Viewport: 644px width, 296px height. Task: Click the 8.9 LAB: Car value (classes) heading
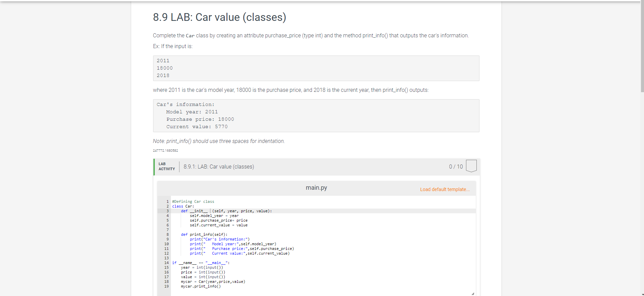click(x=219, y=17)
